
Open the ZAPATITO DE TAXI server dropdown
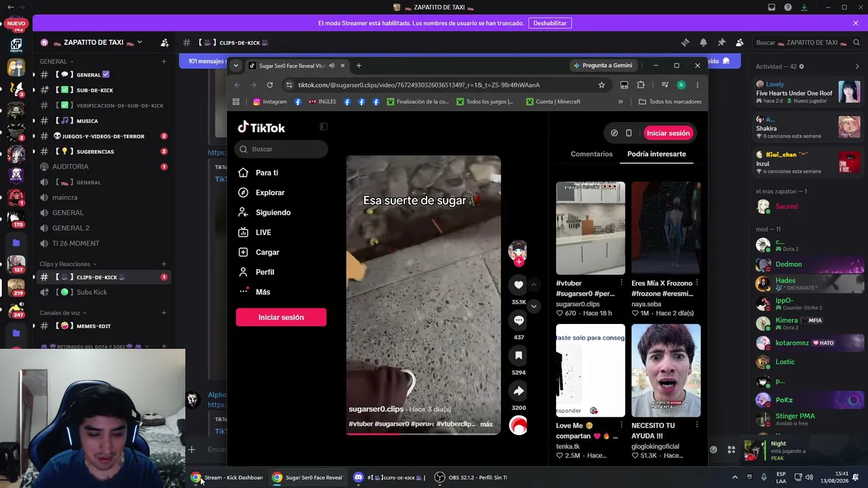(x=140, y=42)
